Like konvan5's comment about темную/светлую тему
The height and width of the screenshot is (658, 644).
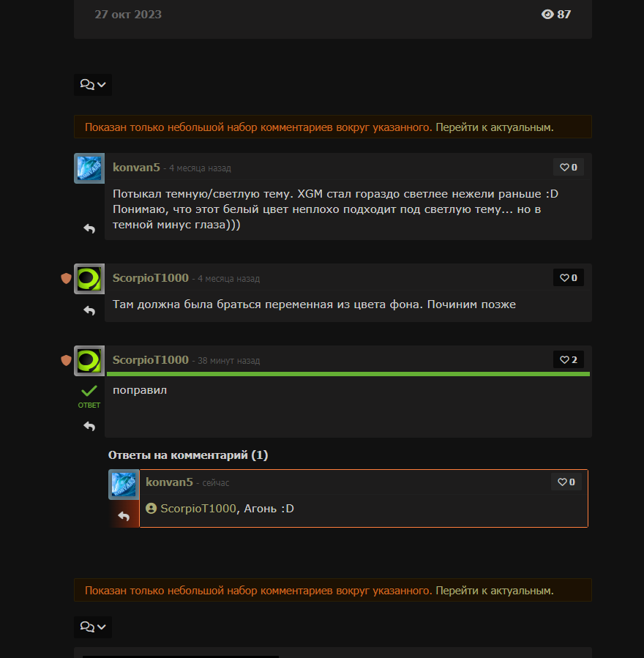point(569,167)
